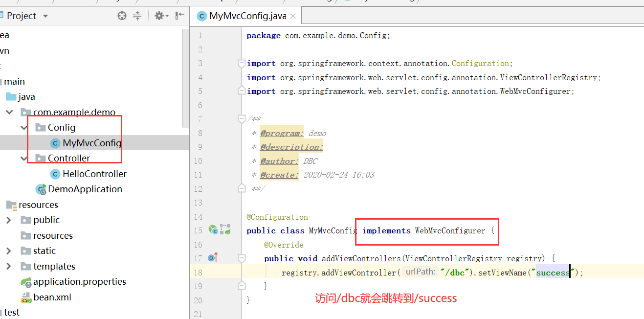Select the MyMvcConfig.java editor tab
644x319 pixels.
coord(246,16)
